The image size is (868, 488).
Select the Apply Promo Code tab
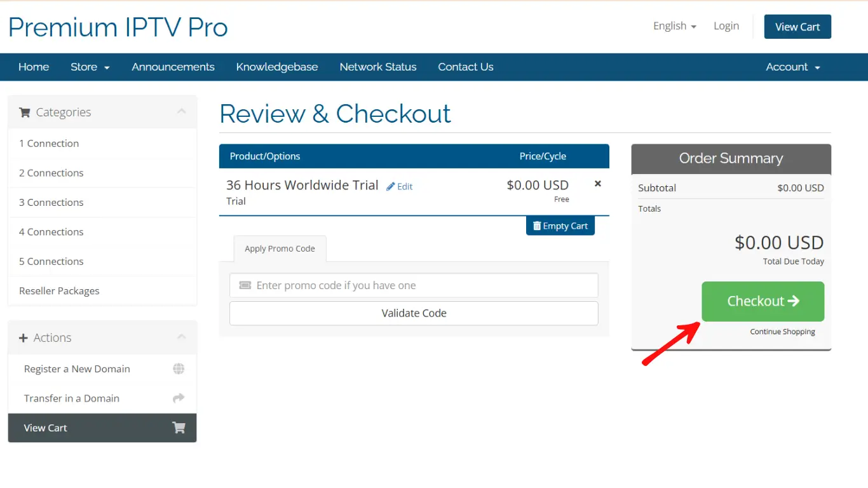click(x=280, y=248)
